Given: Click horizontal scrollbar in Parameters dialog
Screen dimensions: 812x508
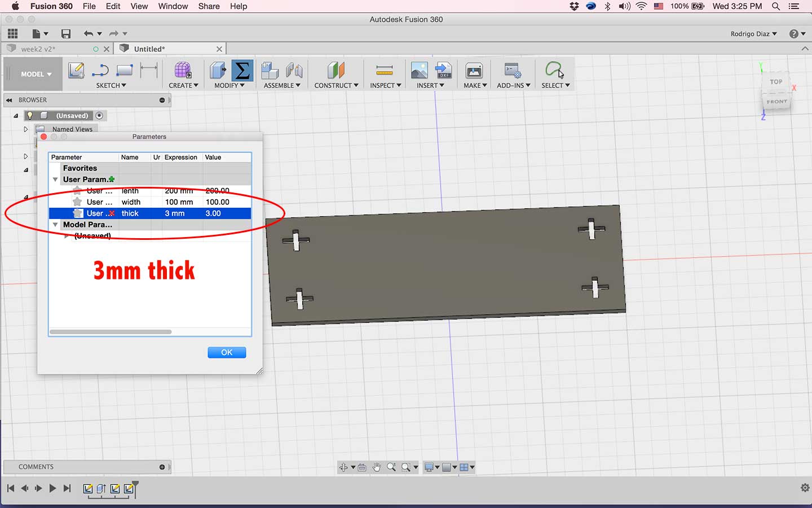Looking at the screenshot, I should [x=111, y=332].
